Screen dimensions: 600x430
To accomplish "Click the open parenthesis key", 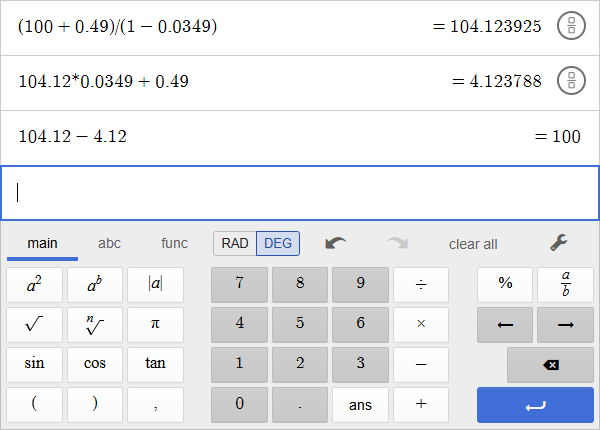I will coord(34,405).
